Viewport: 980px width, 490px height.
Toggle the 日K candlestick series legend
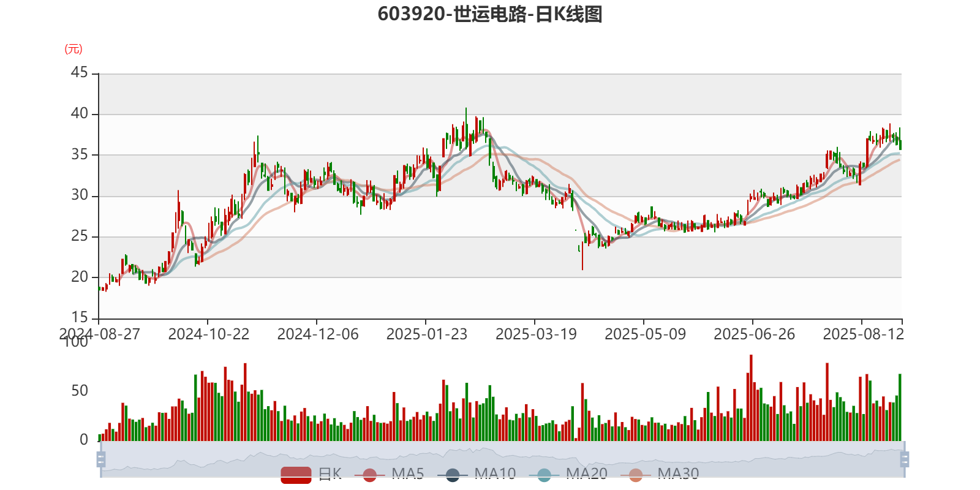tap(311, 475)
